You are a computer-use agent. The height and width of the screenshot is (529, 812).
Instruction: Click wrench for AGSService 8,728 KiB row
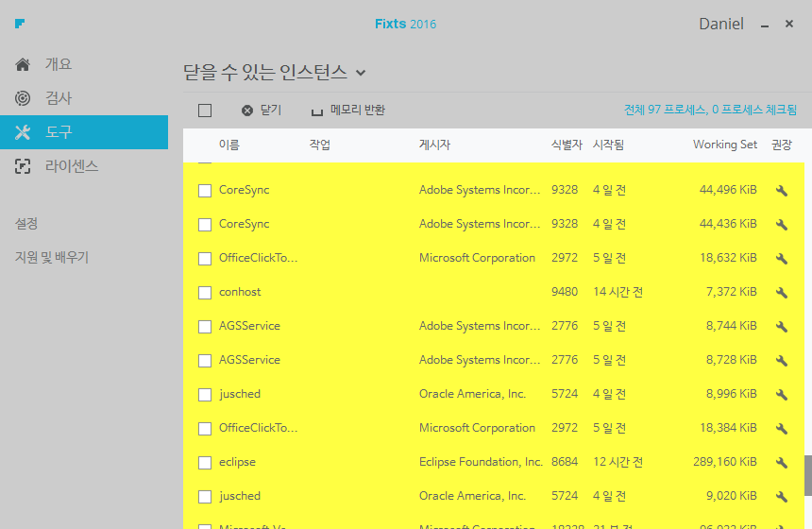tap(782, 361)
